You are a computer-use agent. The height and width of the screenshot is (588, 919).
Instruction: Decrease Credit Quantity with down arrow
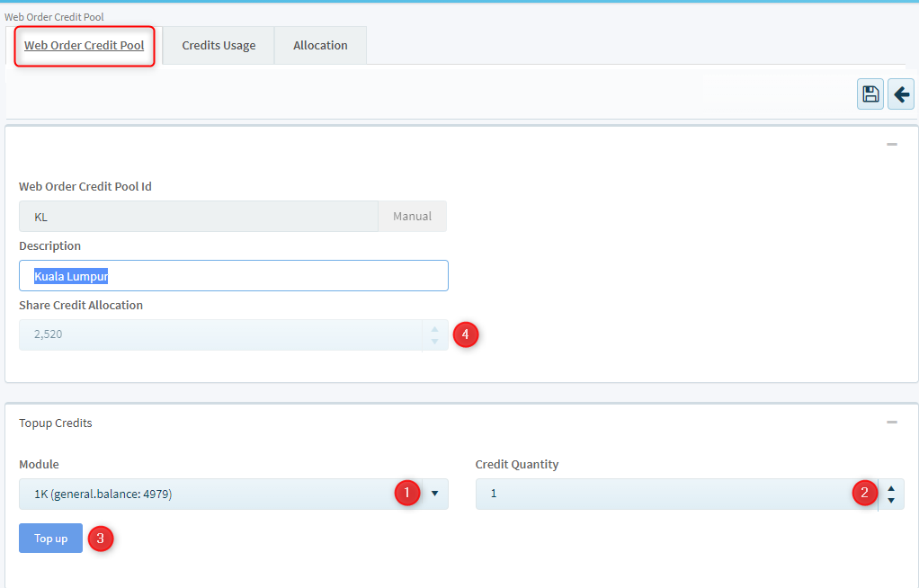891,500
